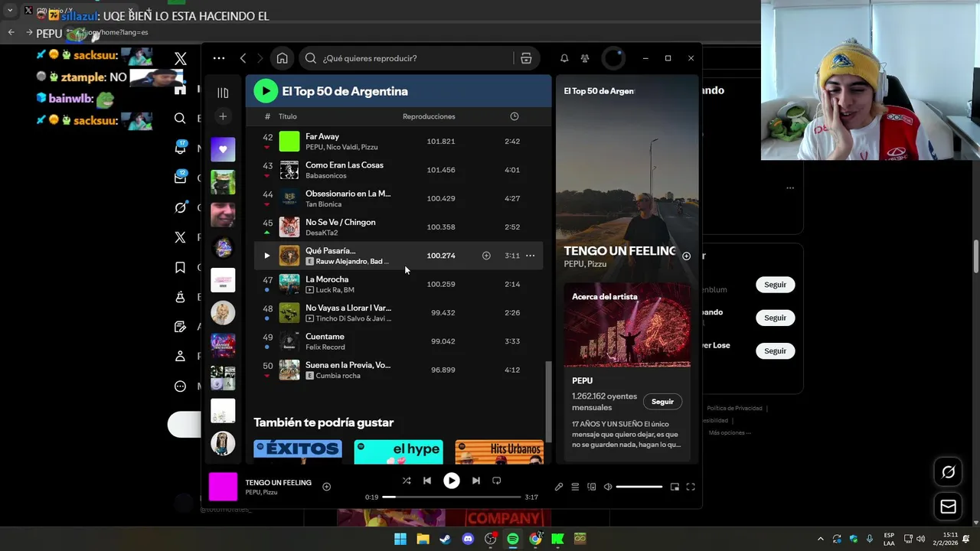Open artist link 'DesaKTa2'
Image resolution: width=980 pixels, height=551 pixels.
322,233
